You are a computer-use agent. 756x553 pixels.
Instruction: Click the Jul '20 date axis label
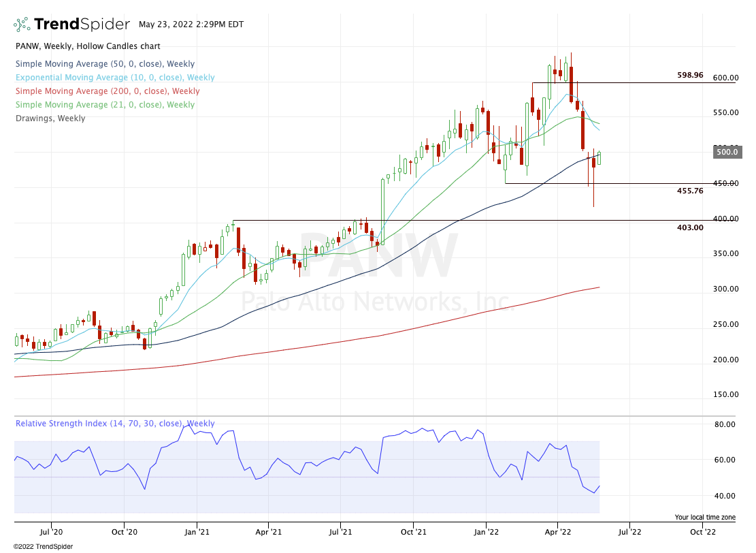click(x=51, y=532)
